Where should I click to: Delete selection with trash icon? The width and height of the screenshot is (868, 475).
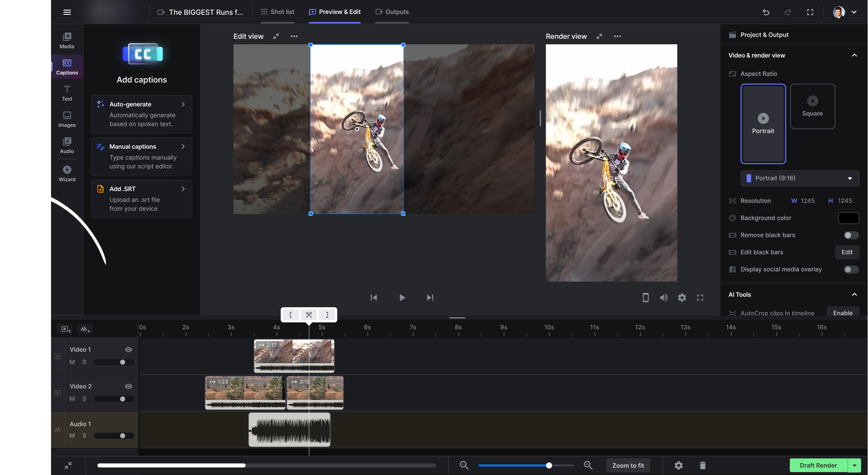click(703, 465)
